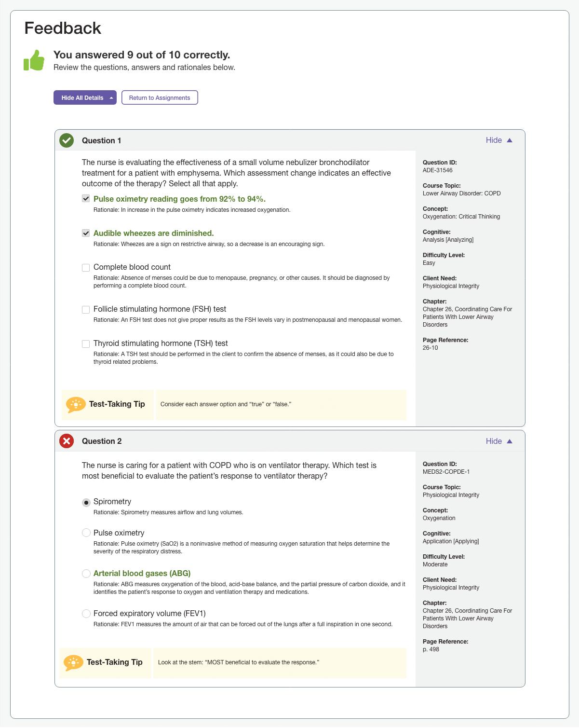Select Arterial blood gases radio button
This screenshot has height=728, width=579.
point(86,573)
